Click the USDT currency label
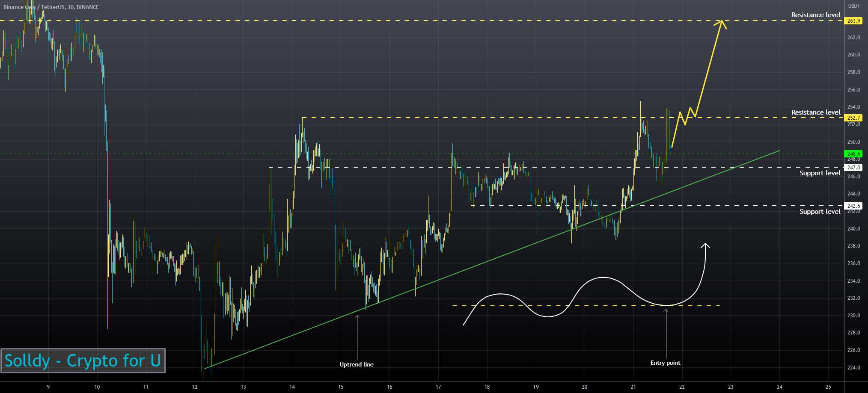This screenshot has height=393, width=868. point(854,6)
